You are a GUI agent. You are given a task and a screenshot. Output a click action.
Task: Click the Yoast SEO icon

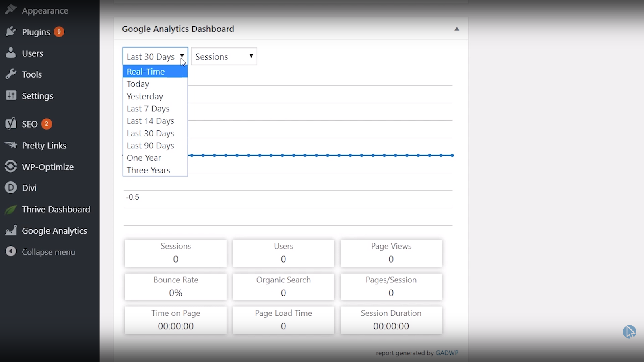11,124
